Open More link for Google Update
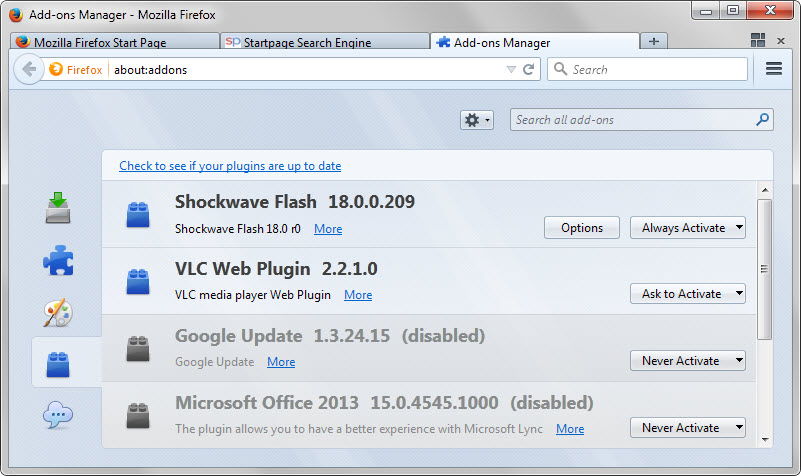 281,362
